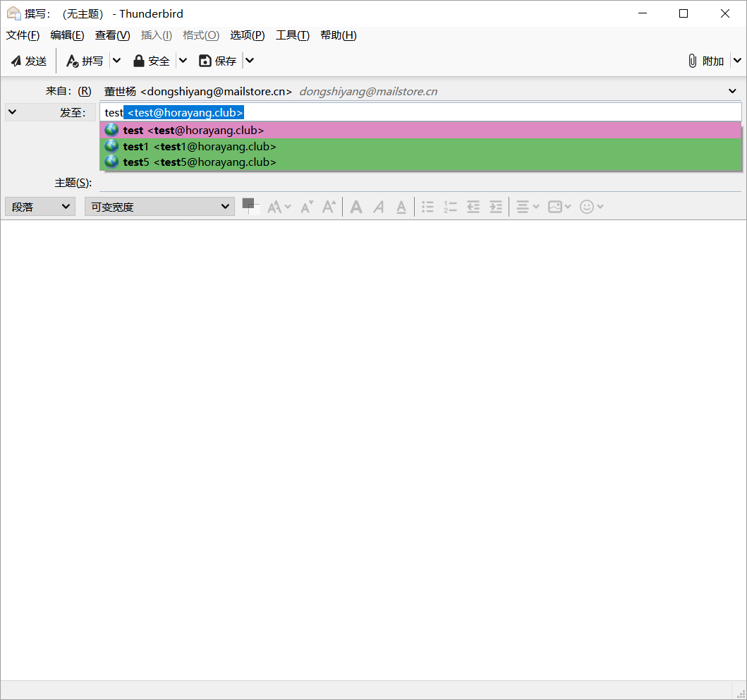Expand the Save (保存) dropdown arrow
This screenshot has width=747, height=700.
pyautogui.click(x=250, y=61)
